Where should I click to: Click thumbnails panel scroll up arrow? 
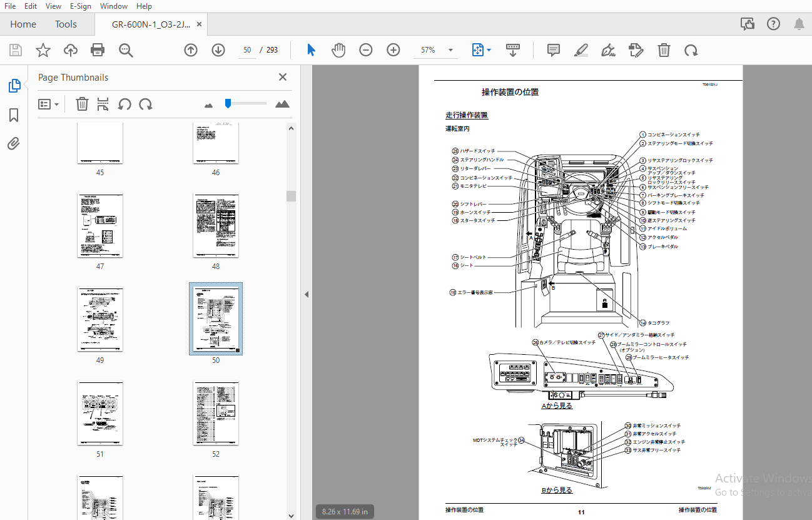(291, 128)
